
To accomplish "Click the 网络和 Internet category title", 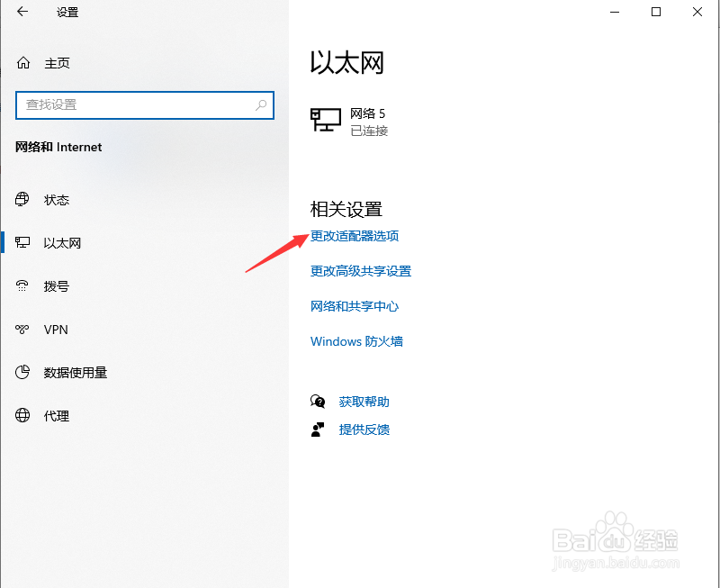I will (58, 147).
